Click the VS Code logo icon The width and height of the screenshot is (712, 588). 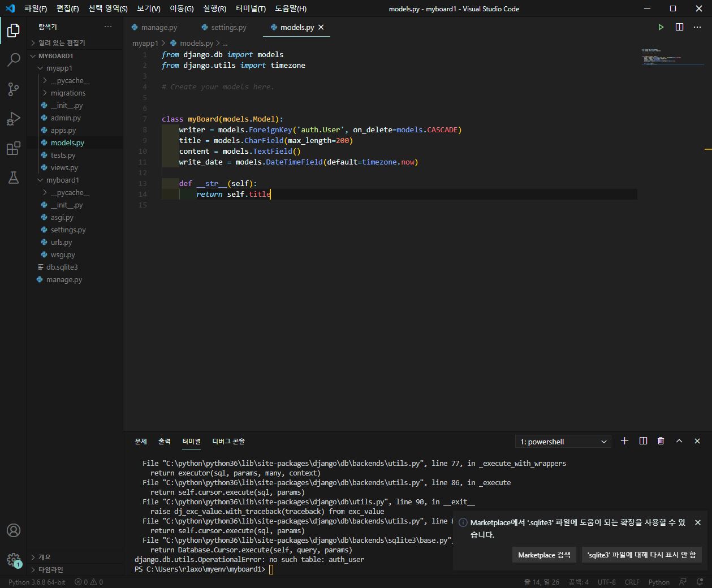pos(10,8)
